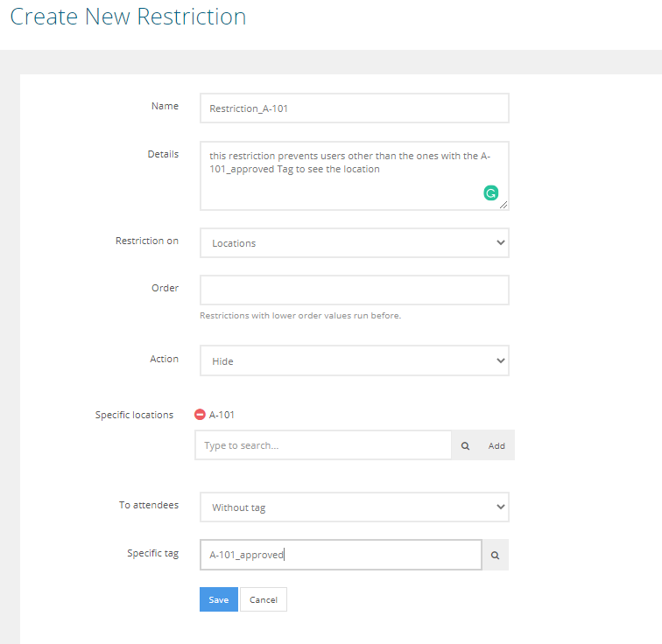Click the empty Order field
This screenshot has width=662, height=644.
tap(354, 290)
